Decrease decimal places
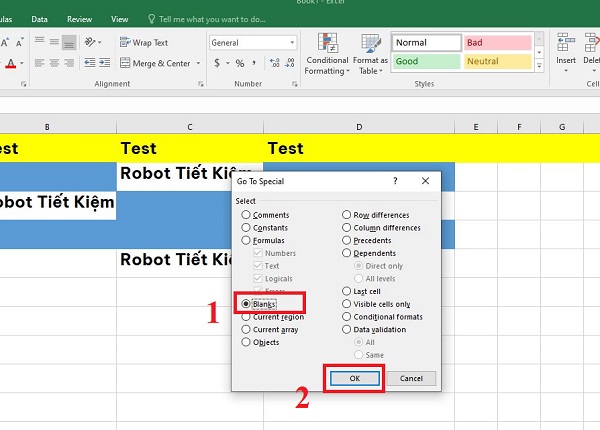The height and width of the screenshot is (430, 600). (290, 63)
